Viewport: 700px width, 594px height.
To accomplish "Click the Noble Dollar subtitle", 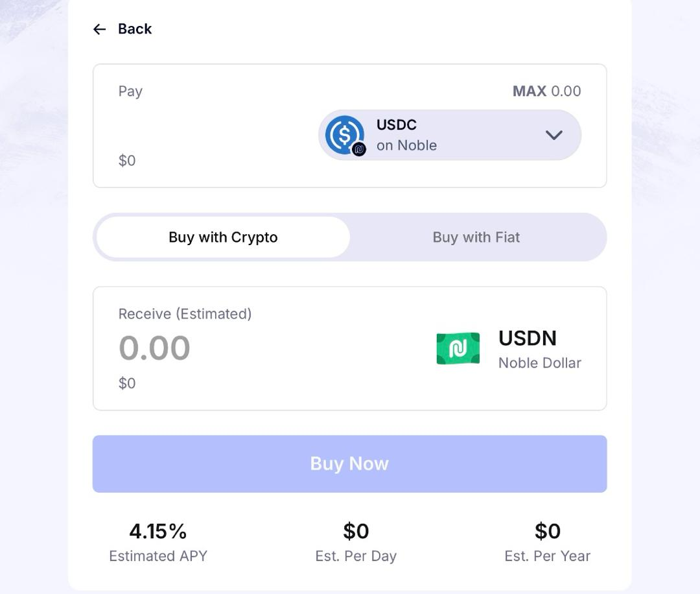I will pos(539,363).
